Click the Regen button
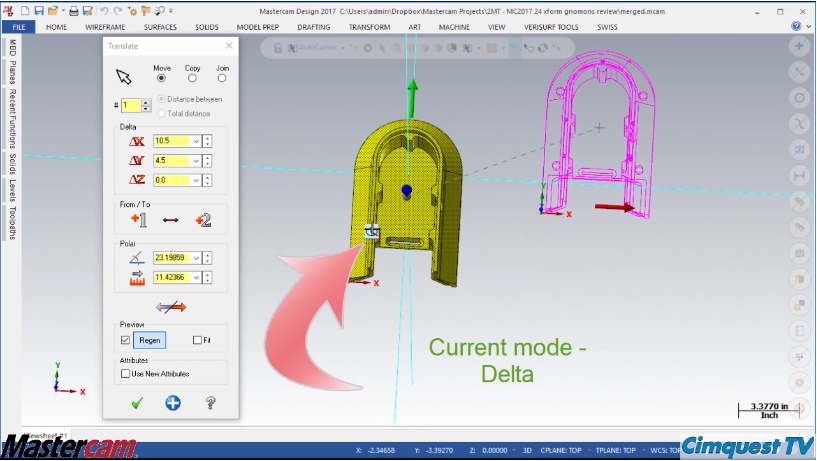The image size is (817, 461). pyautogui.click(x=150, y=340)
